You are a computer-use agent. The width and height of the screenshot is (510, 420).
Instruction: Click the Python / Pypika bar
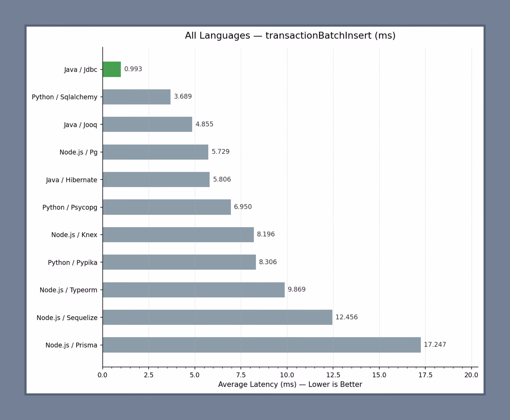click(x=179, y=262)
